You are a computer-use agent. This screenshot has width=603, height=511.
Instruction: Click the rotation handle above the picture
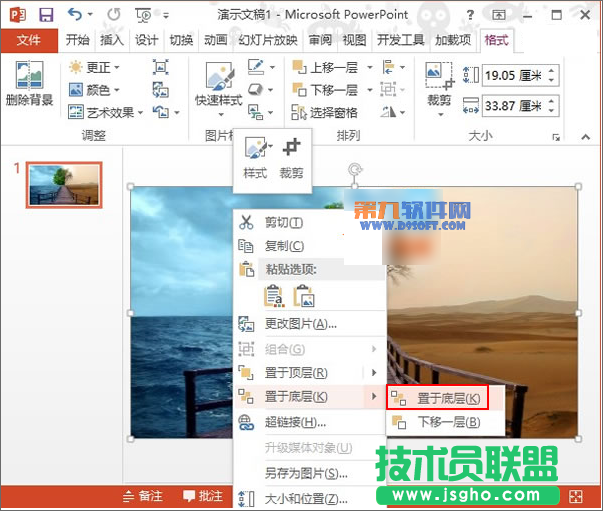[355, 169]
